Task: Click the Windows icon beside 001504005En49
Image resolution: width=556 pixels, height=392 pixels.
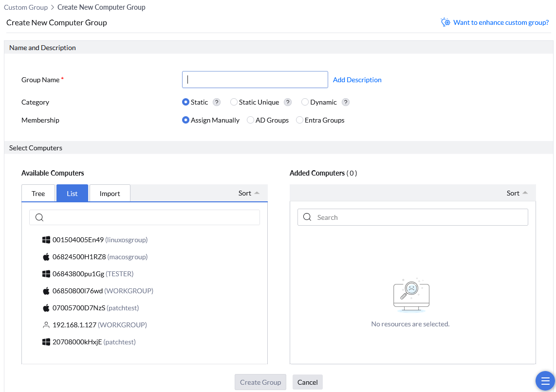Action: [x=46, y=240]
